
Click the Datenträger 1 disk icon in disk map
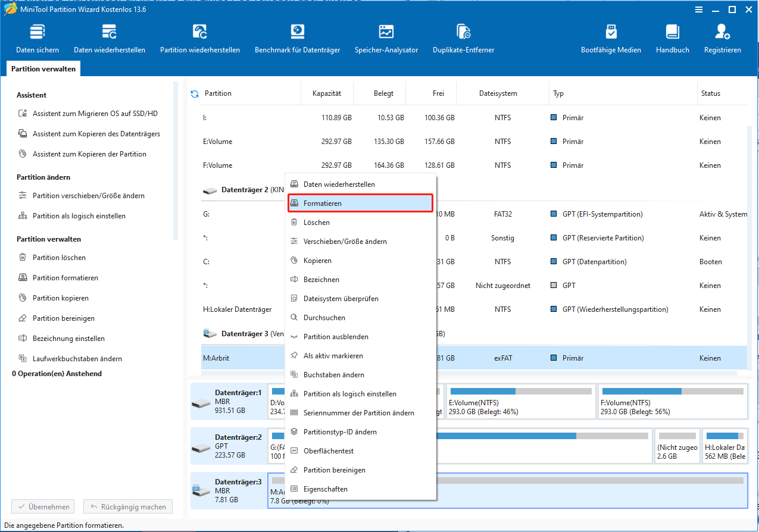pyautogui.click(x=201, y=402)
